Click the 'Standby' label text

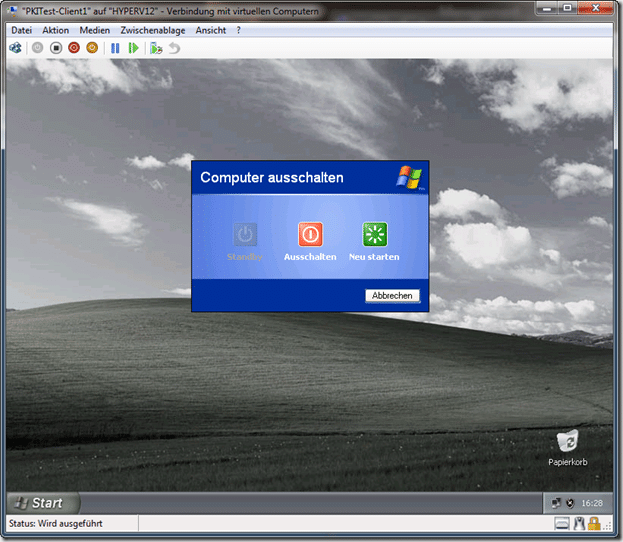pos(245,257)
